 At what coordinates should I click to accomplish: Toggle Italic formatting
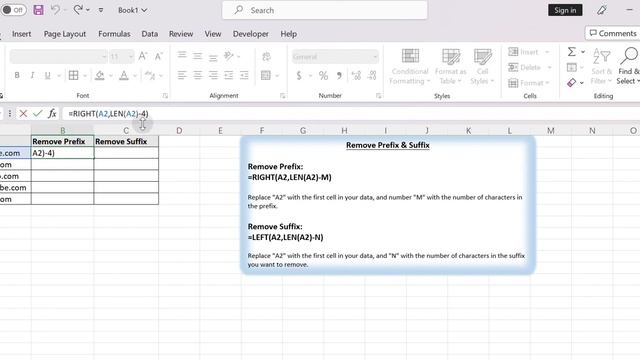point(32,75)
